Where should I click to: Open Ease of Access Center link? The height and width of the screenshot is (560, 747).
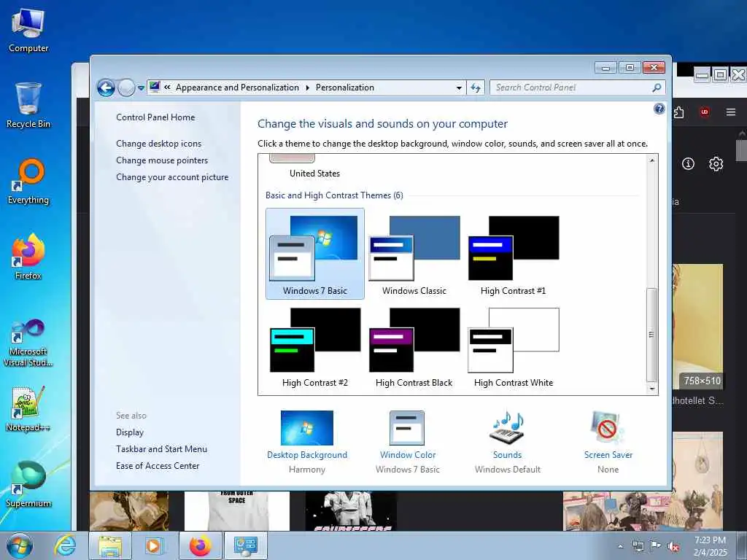pyautogui.click(x=158, y=465)
